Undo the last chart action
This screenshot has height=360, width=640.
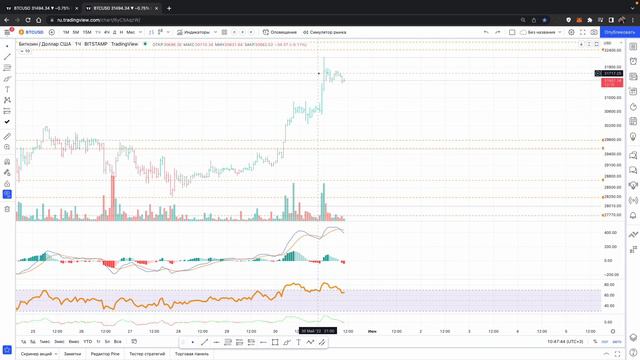click(486, 32)
